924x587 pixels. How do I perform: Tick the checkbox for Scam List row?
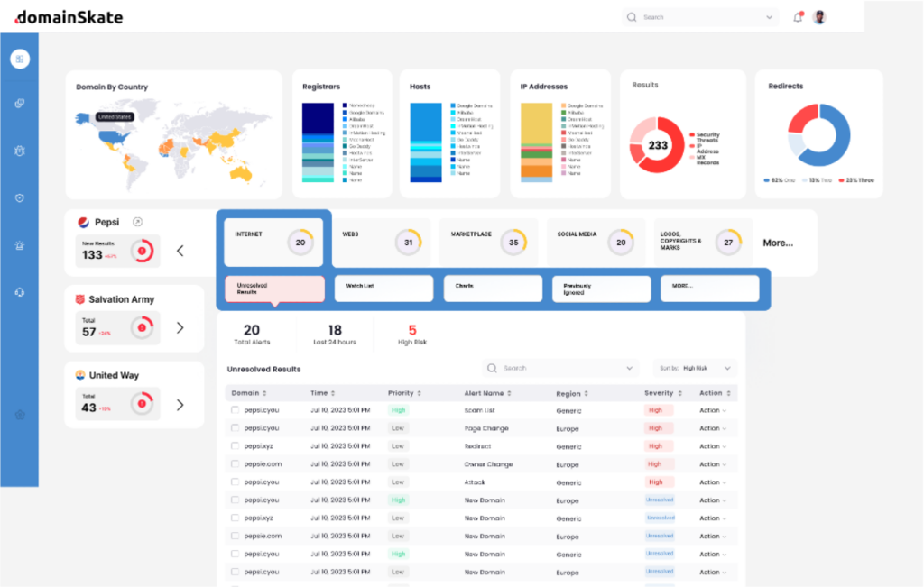click(x=236, y=409)
